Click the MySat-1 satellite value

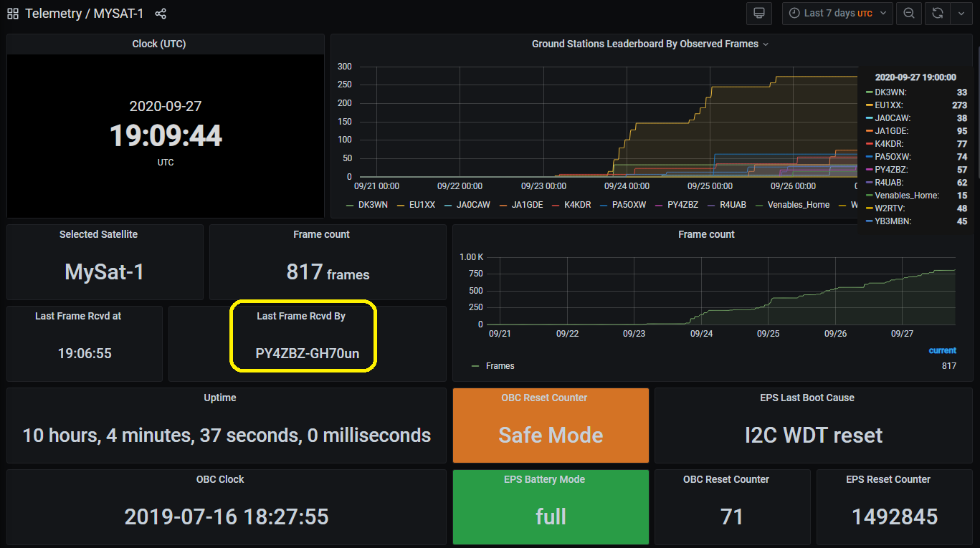(105, 271)
